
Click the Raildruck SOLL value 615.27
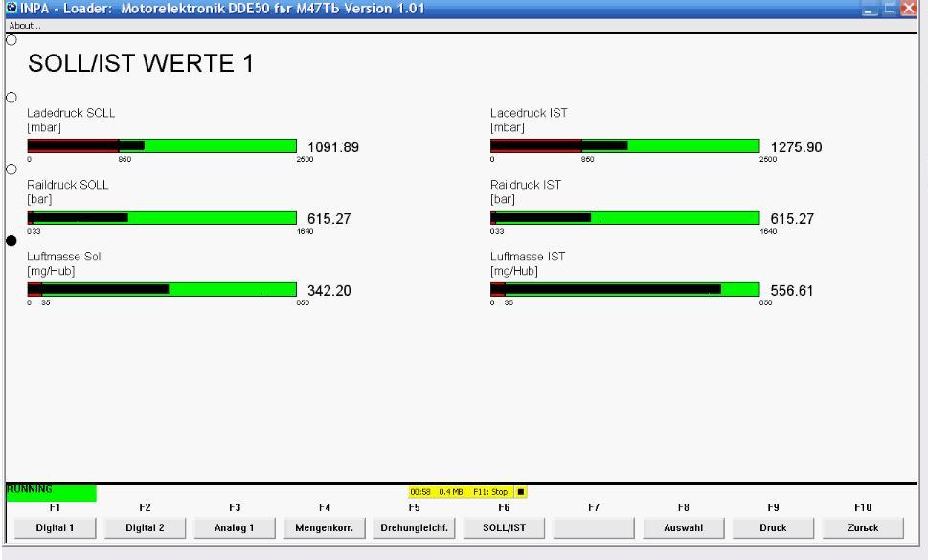[329, 219]
